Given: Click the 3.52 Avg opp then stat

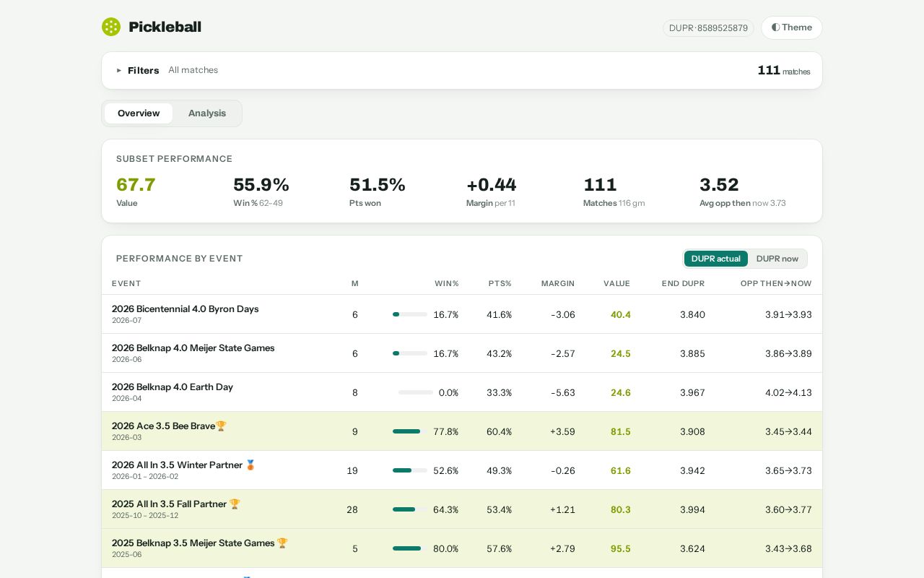Looking at the screenshot, I should 743,191.
